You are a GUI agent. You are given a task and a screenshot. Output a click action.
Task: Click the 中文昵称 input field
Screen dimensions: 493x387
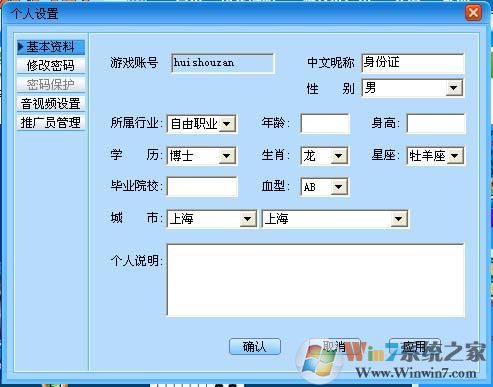[413, 63]
